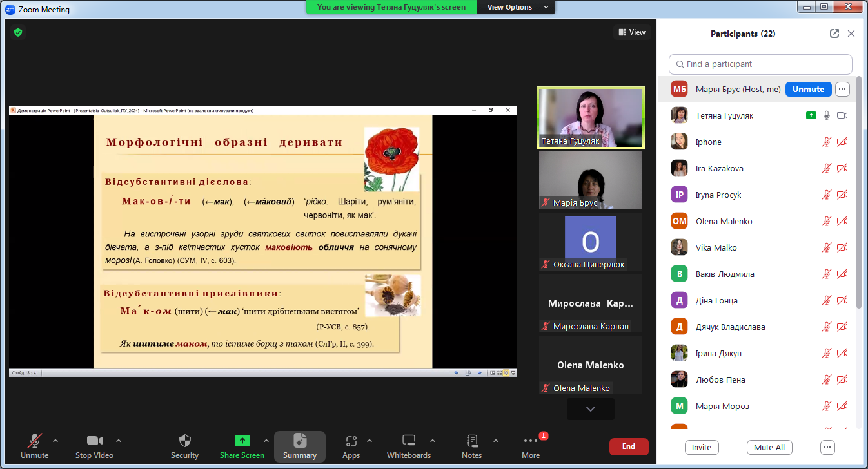Open the Security shield icon

(x=184, y=441)
